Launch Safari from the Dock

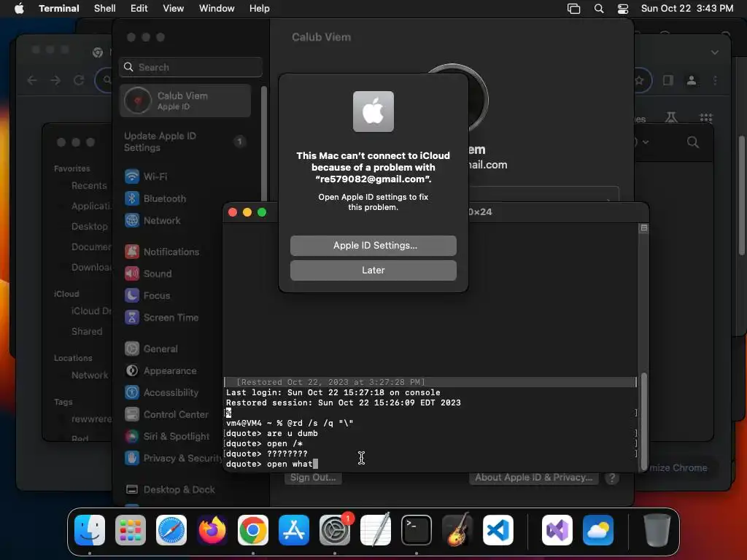[x=171, y=530]
